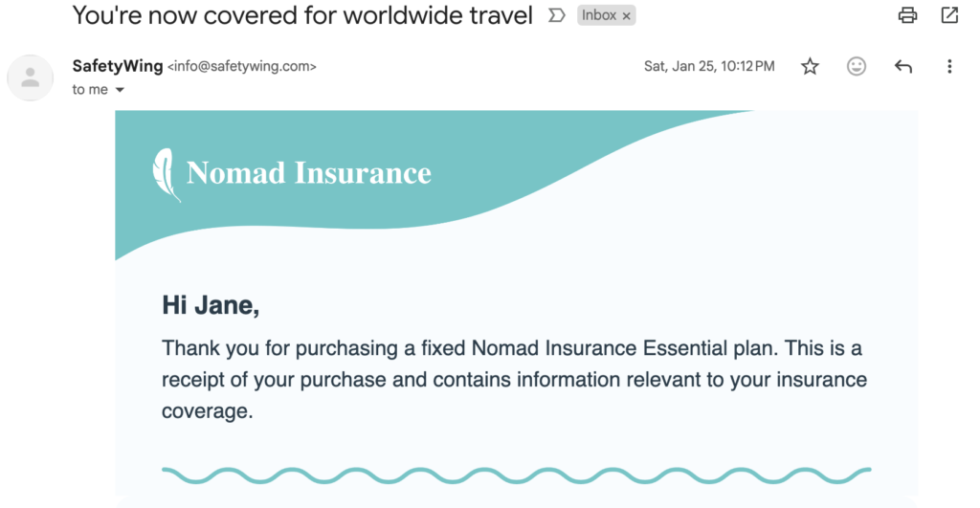The image size is (980, 508).
Task: Print this email with the printer icon
Action: (x=907, y=15)
